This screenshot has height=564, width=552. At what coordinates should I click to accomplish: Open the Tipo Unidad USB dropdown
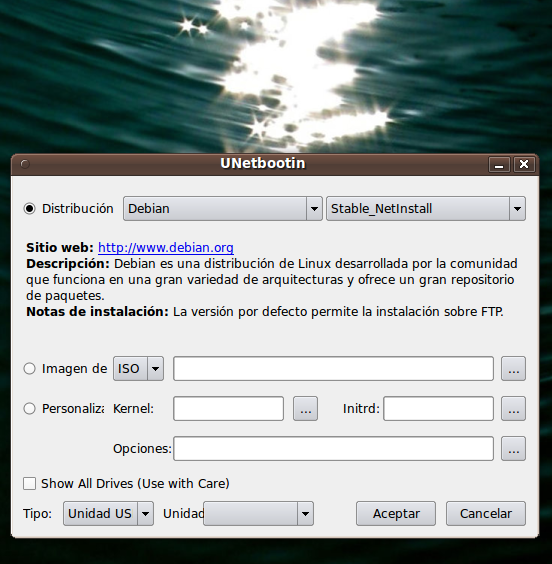coord(108,514)
